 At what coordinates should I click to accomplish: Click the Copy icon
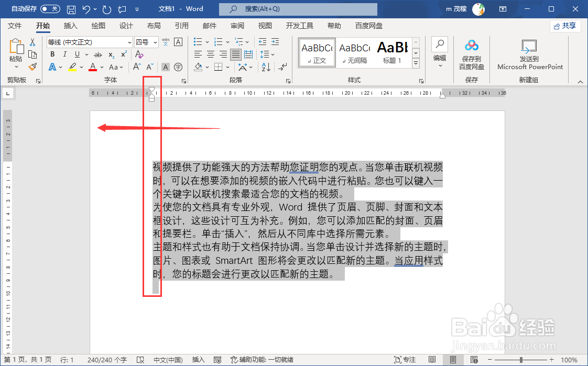[x=32, y=54]
